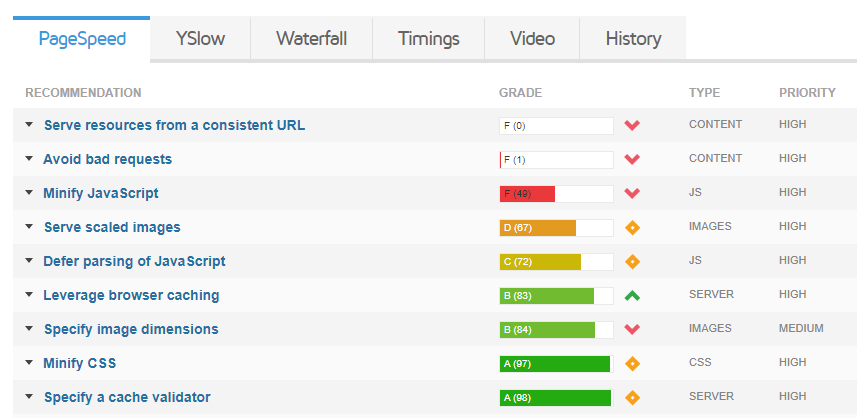Sort by the Priority column header
Screen dimensions: 866x418
(807, 93)
